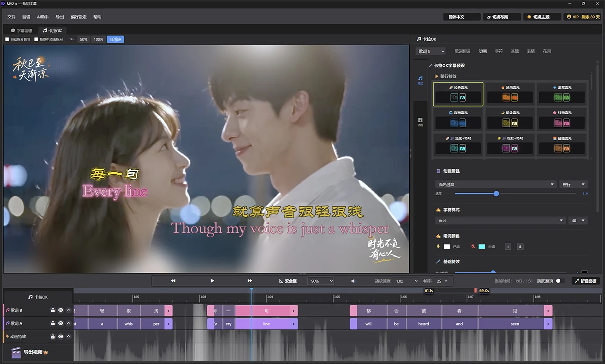Lock the 歌词 A track
The height and width of the screenshot is (364, 605).
(x=53, y=323)
